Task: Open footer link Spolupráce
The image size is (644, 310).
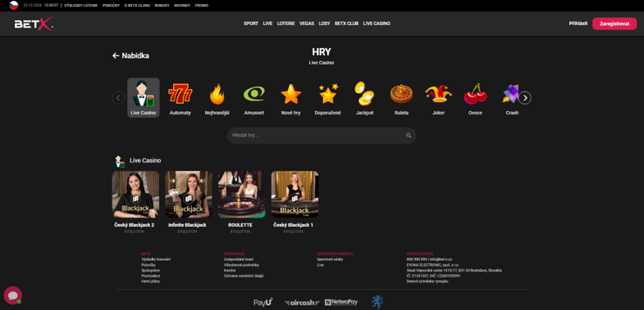Action: pos(151,270)
